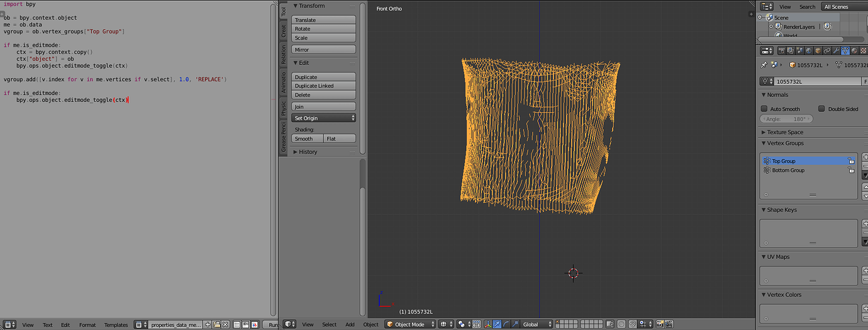
Task: Create new text block with plus icon
Action: point(208,325)
